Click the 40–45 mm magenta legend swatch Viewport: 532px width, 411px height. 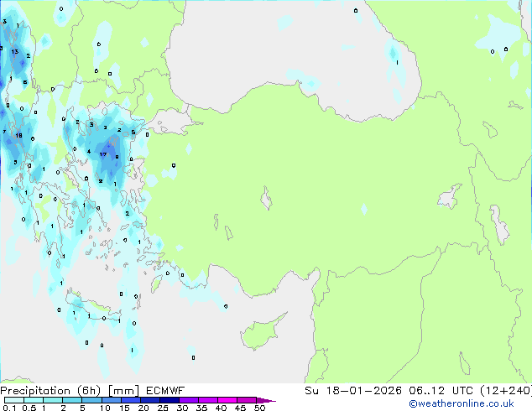(227, 400)
